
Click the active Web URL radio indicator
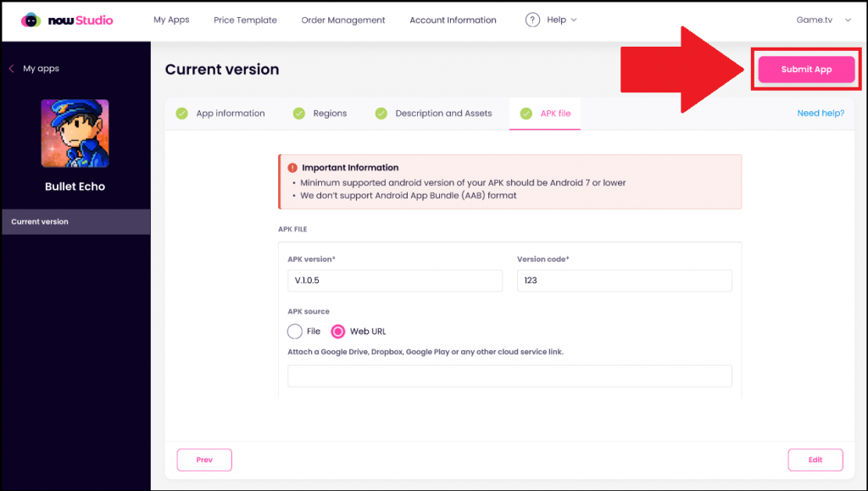[339, 332]
